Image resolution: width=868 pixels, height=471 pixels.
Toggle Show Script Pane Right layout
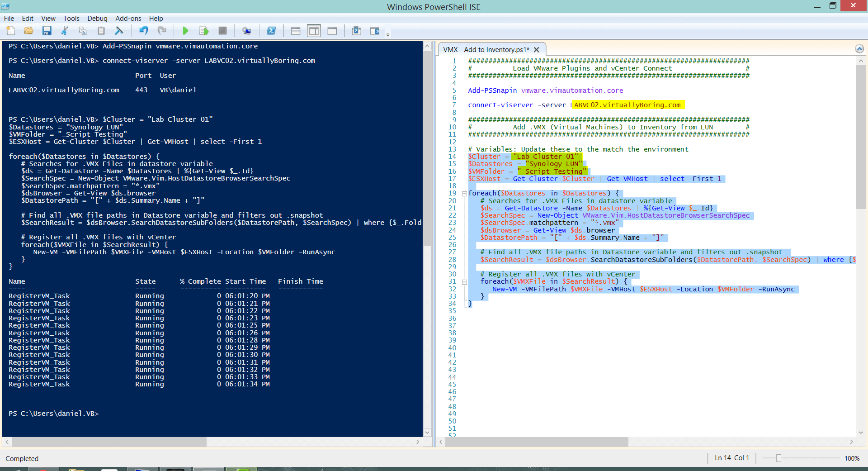click(314, 31)
